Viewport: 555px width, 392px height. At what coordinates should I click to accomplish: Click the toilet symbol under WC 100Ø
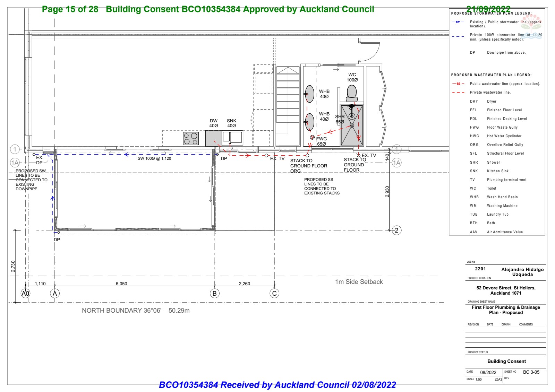pos(352,94)
